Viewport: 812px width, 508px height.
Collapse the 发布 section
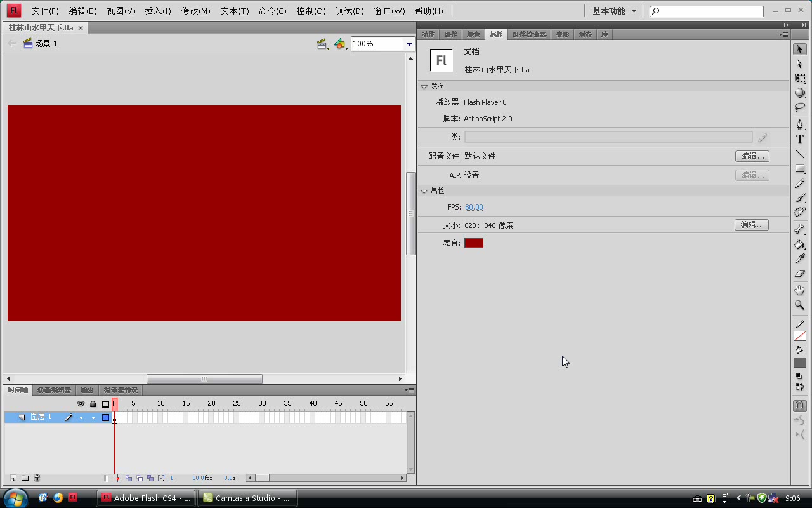[424, 86]
